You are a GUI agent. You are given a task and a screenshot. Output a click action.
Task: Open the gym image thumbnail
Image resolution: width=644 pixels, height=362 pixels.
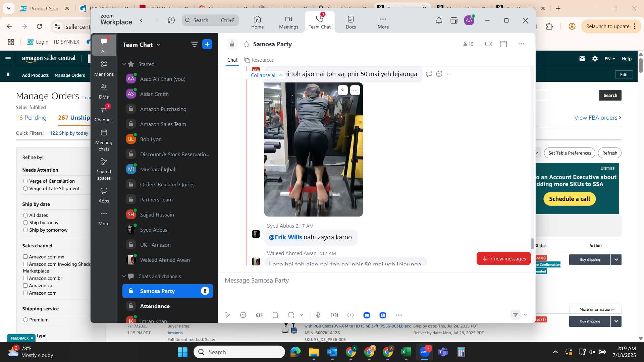313,149
